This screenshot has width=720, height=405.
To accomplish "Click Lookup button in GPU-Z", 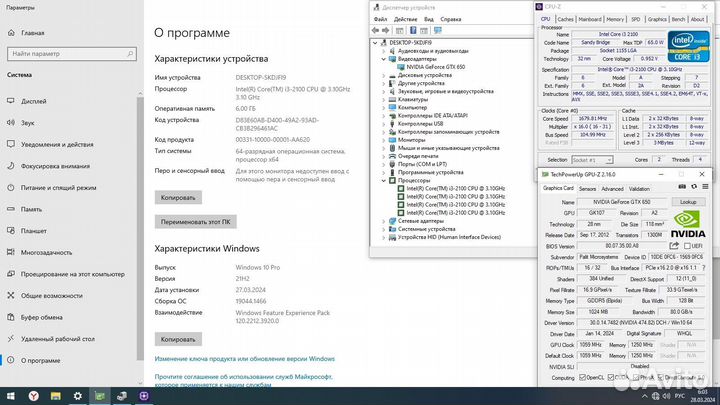I will 688,202.
